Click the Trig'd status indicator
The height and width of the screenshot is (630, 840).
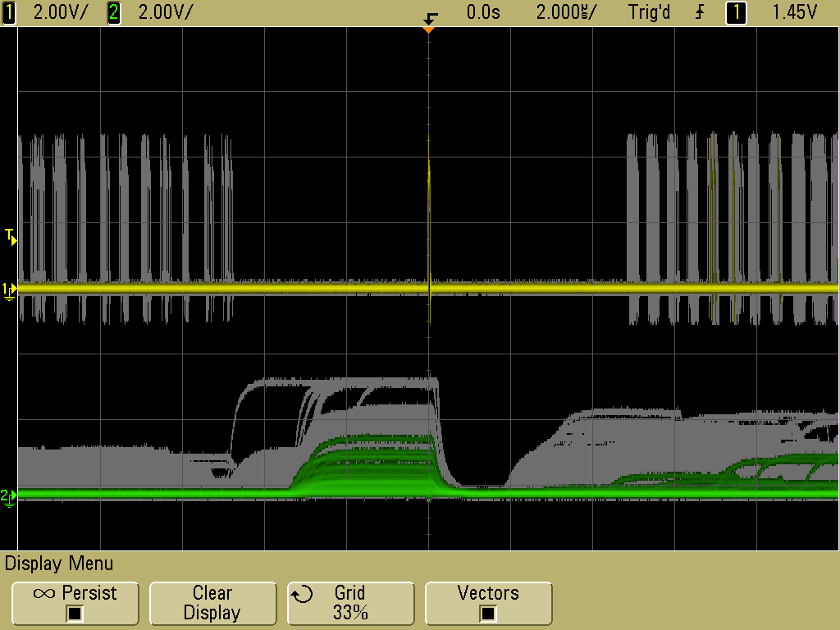pyautogui.click(x=649, y=12)
